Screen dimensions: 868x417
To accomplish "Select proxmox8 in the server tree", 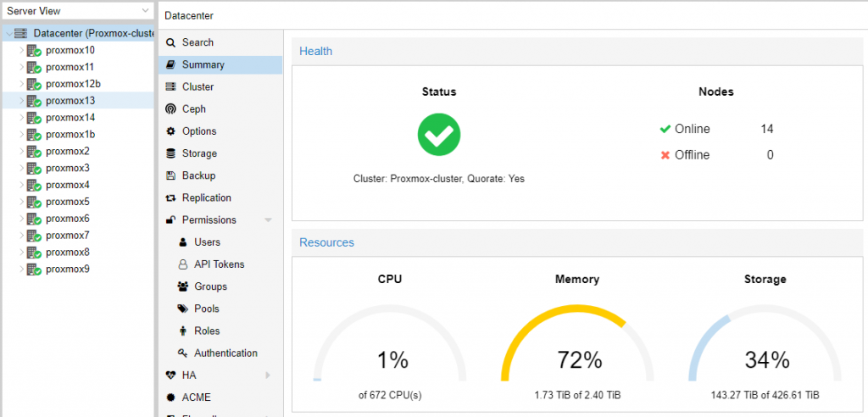I will [x=78, y=253].
